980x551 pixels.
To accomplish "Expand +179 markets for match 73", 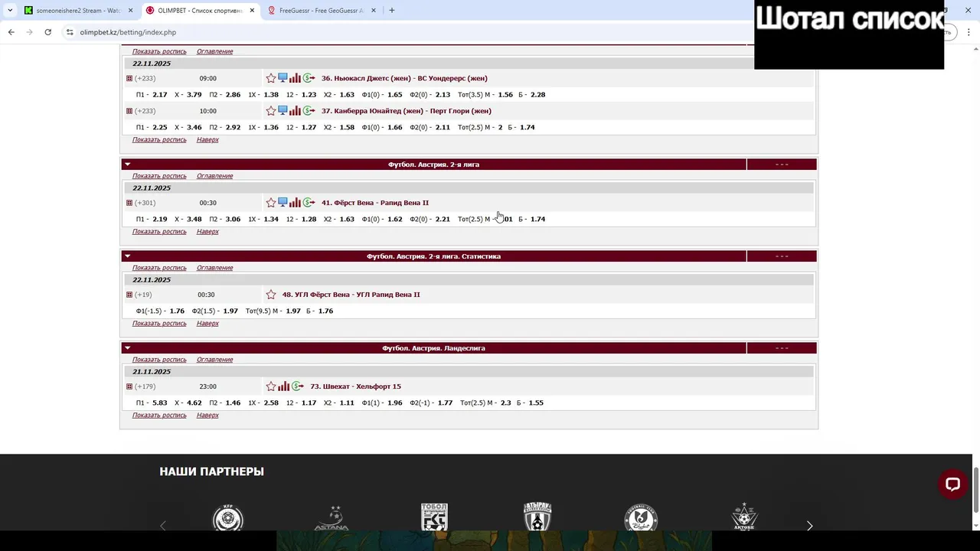I will (x=129, y=386).
